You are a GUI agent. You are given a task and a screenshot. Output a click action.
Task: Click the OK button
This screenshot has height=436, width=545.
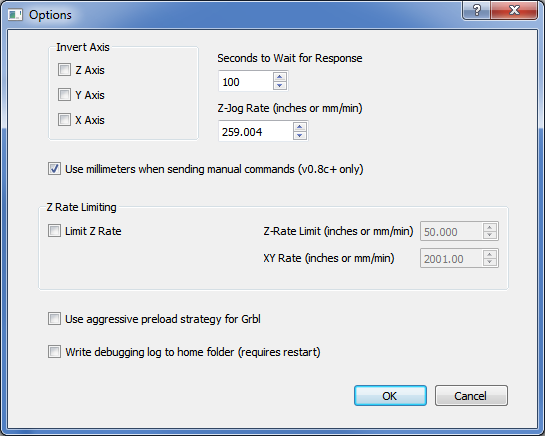390,396
